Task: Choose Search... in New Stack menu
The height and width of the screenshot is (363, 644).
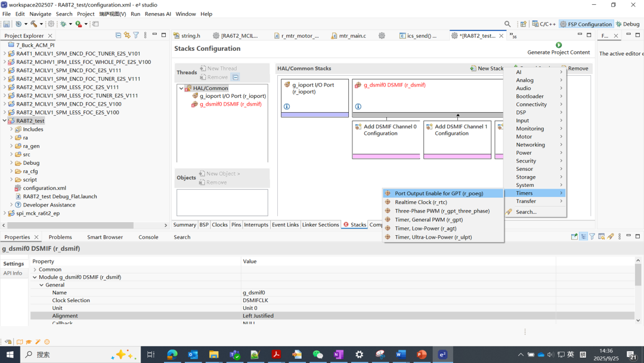Action: point(535,212)
